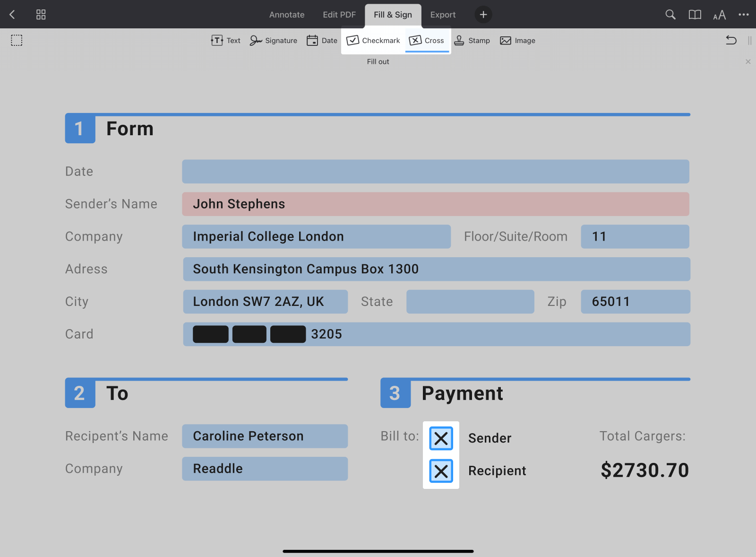Open the thumbnails grid view

tap(41, 14)
